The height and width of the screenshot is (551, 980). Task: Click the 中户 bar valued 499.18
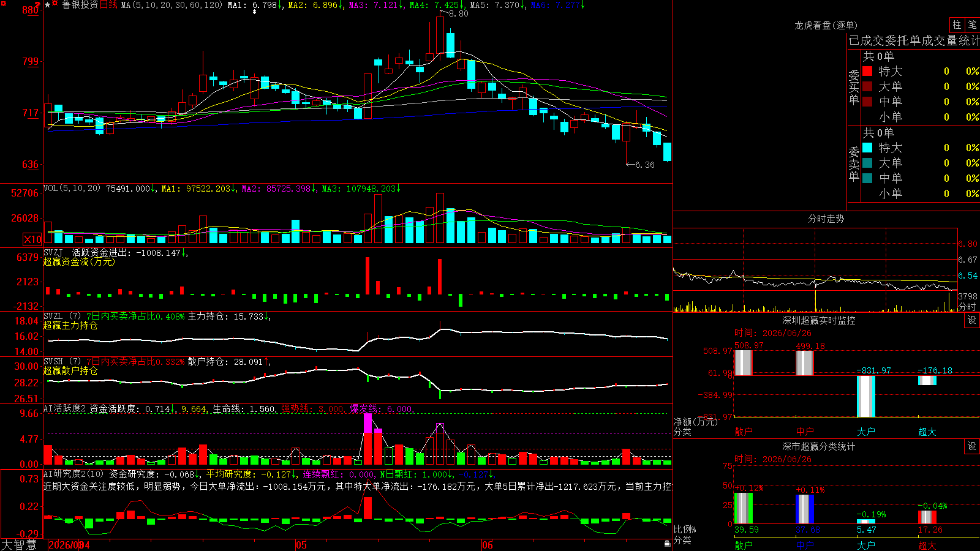point(804,362)
